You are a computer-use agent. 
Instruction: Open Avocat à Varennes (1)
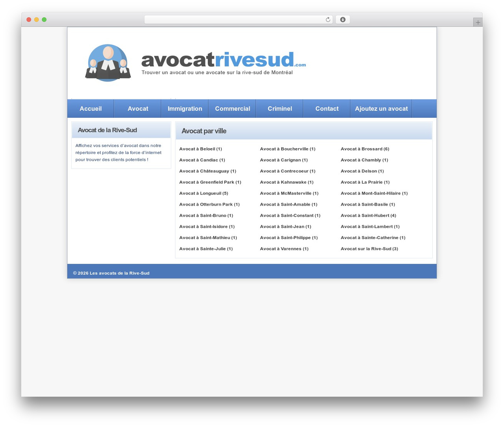(x=284, y=249)
